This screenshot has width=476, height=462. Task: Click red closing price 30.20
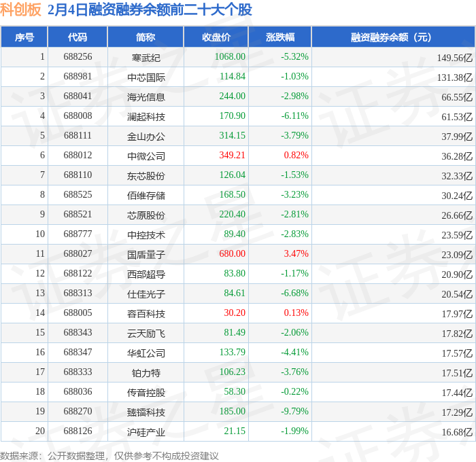click(235, 313)
